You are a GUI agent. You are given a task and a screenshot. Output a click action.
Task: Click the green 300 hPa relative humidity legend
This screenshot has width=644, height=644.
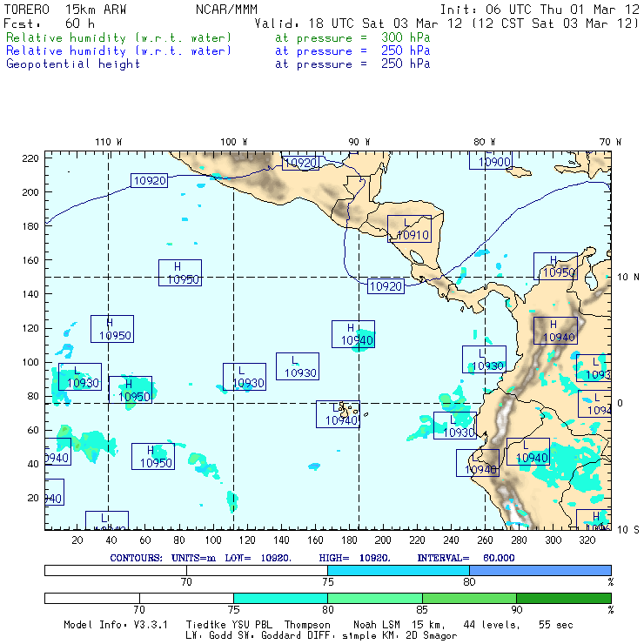coord(119,38)
